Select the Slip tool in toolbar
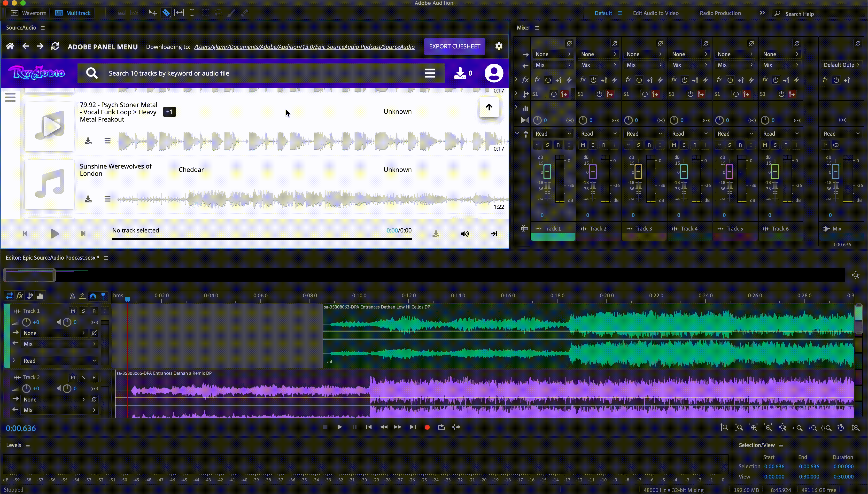Screen dimensions: 868x494 (179, 13)
